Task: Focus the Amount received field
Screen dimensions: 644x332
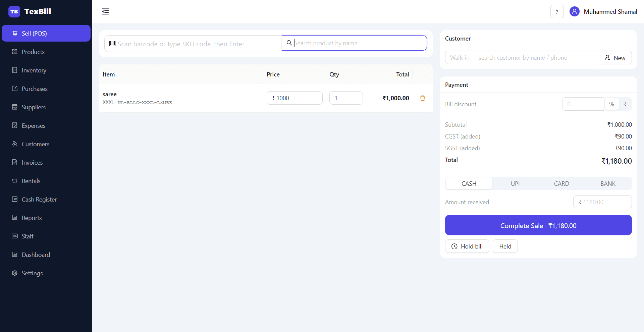Action: point(602,202)
